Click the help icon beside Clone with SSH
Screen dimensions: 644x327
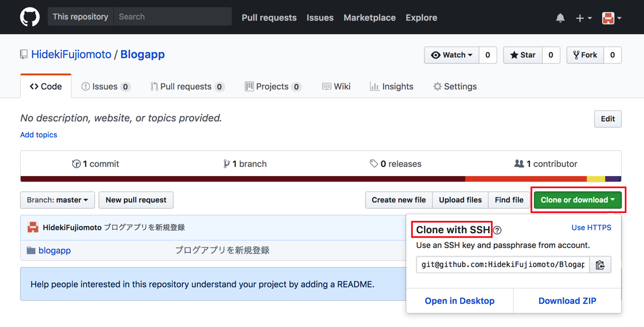498,230
